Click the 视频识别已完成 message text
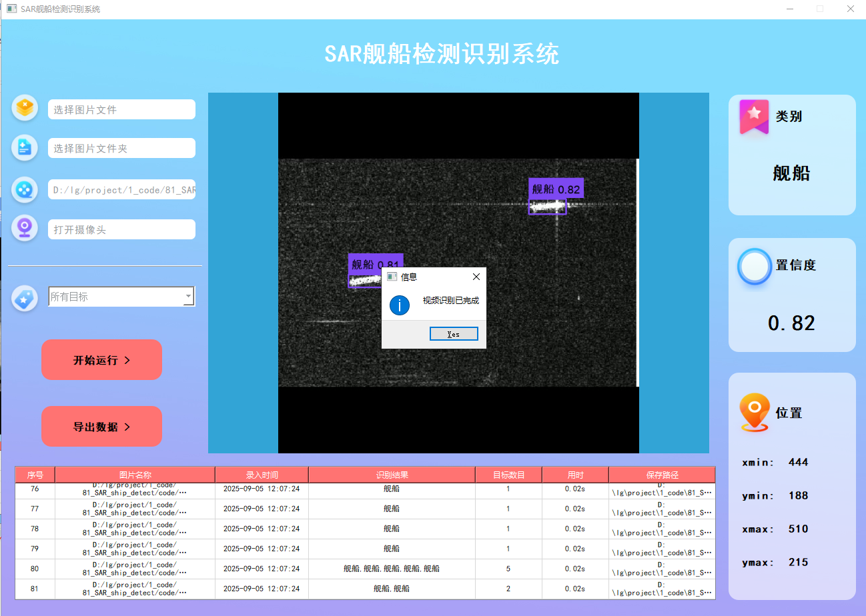The width and height of the screenshot is (866, 616). tap(451, 301)
